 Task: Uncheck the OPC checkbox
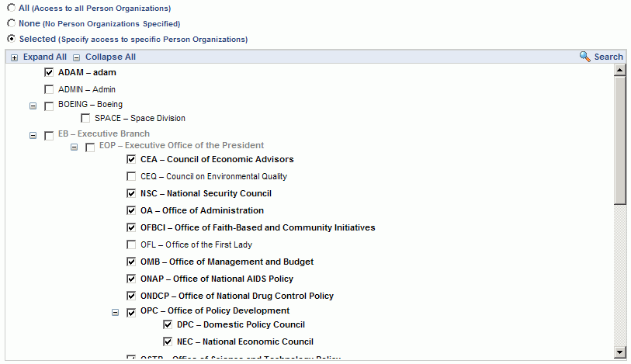coord(131,313)
